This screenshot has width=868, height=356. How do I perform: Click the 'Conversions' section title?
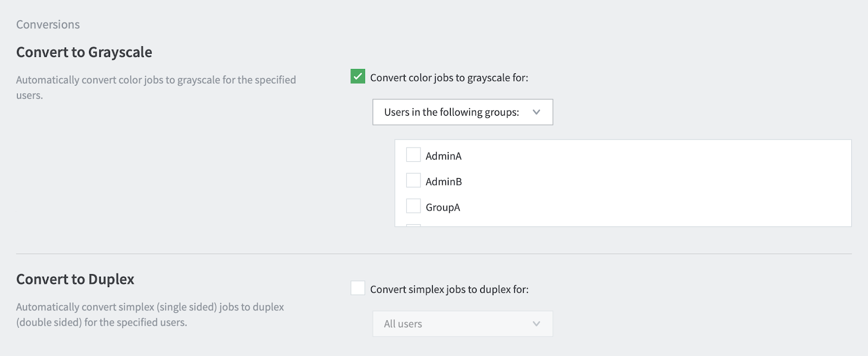click(48, 24)
